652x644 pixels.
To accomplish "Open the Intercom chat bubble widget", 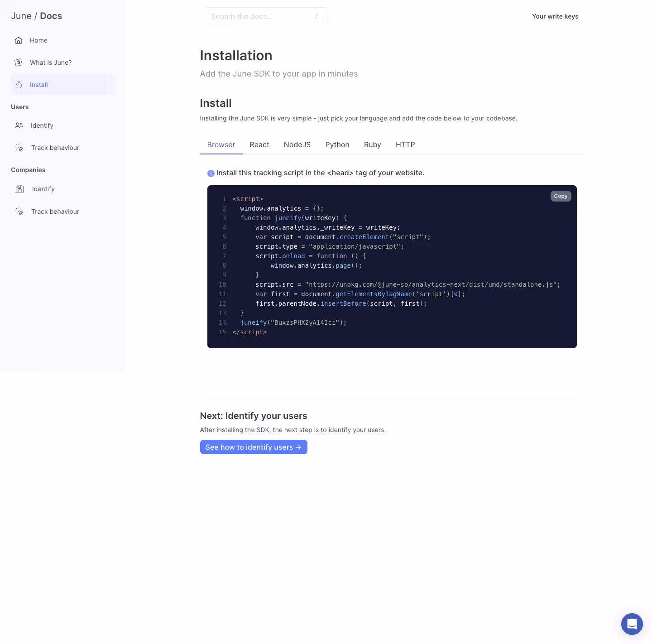I will [x=632, y=624].
